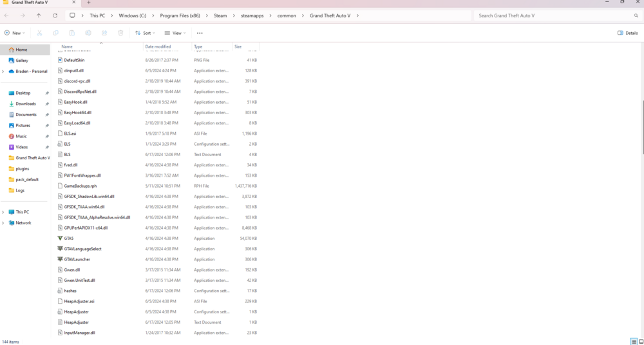
Task: Toggle the Details pane button
Action: click(x=627, y=33)
